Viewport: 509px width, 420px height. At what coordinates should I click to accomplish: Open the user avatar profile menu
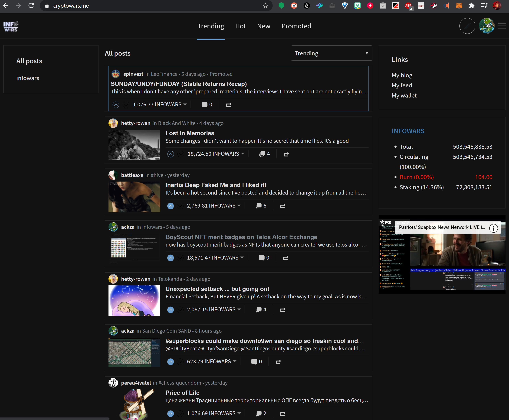487,26
